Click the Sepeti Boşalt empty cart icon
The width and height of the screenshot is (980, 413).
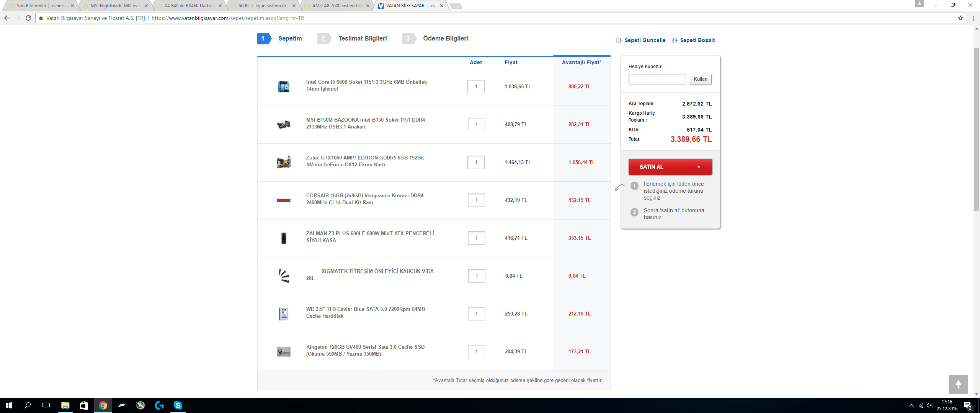[x=675, y=41]
